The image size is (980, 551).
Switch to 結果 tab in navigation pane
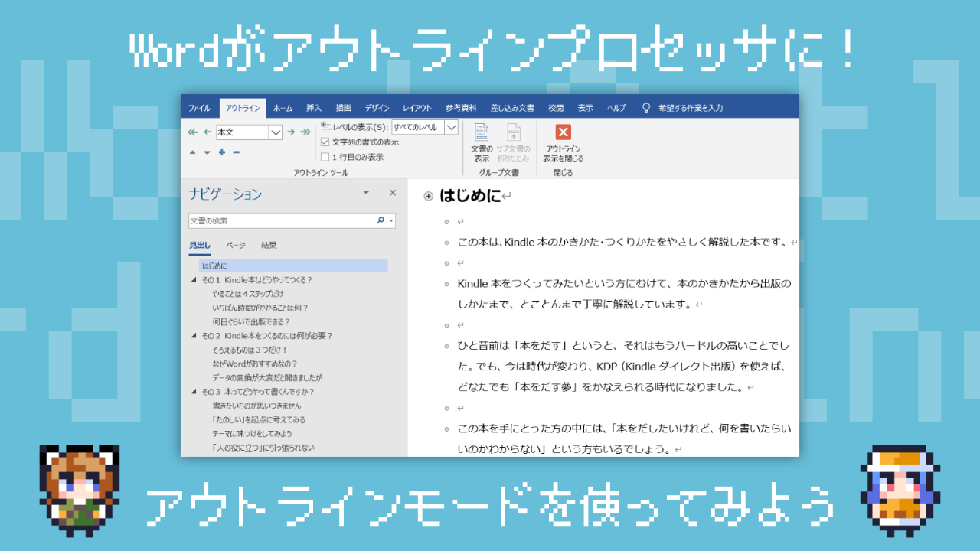269,246
